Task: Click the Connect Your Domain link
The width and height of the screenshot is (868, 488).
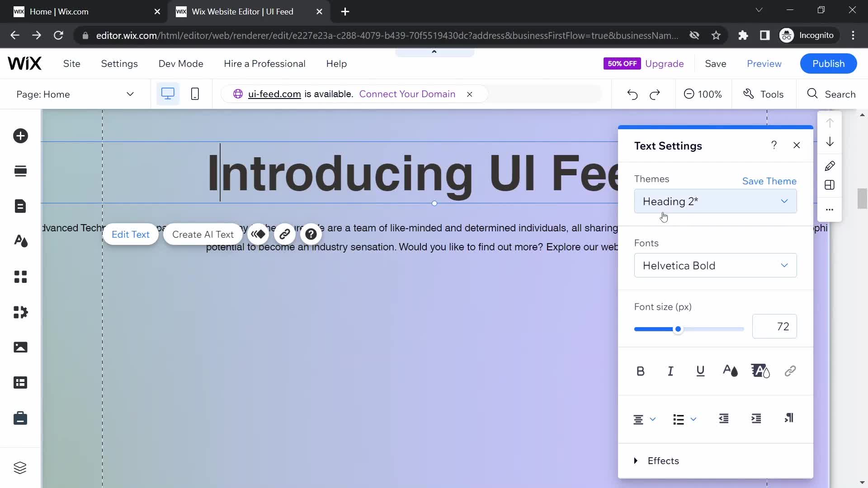Action: click(407, 94)
